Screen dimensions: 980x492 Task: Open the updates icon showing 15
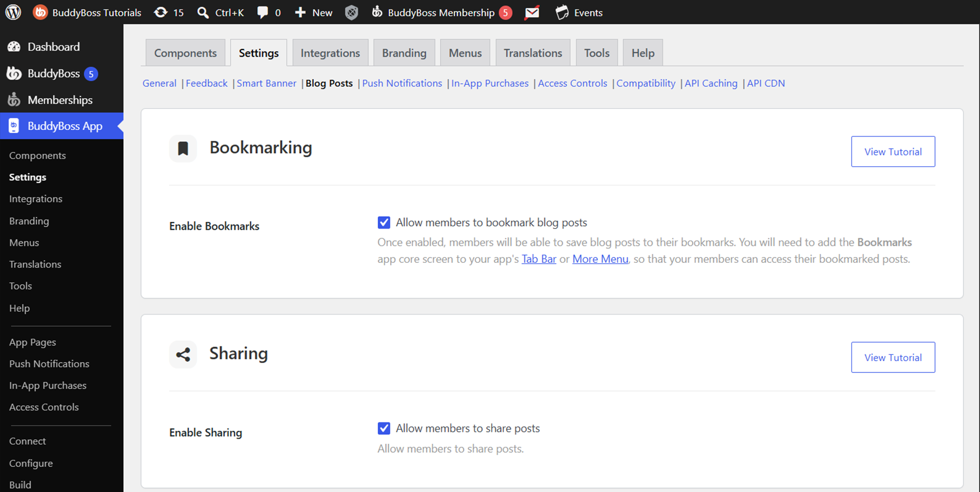pyautogui.click(x=161, y=12)
